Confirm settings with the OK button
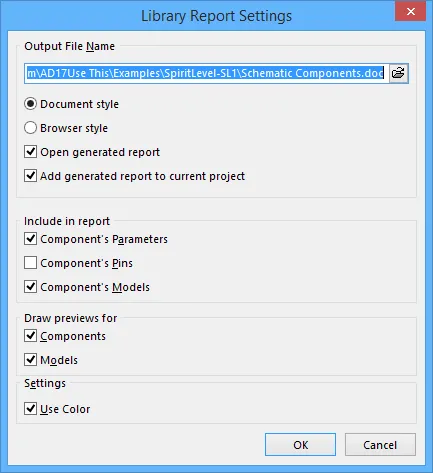The height and width of the screenshot is (473, 433). (x=300, y=445)
